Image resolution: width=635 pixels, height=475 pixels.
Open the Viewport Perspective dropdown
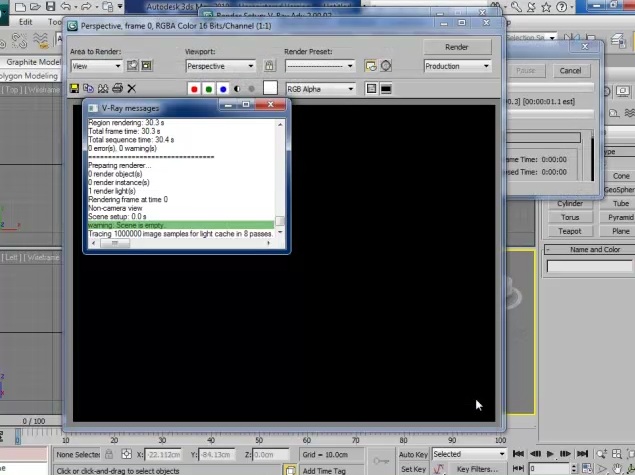click(x=220, y=66)
